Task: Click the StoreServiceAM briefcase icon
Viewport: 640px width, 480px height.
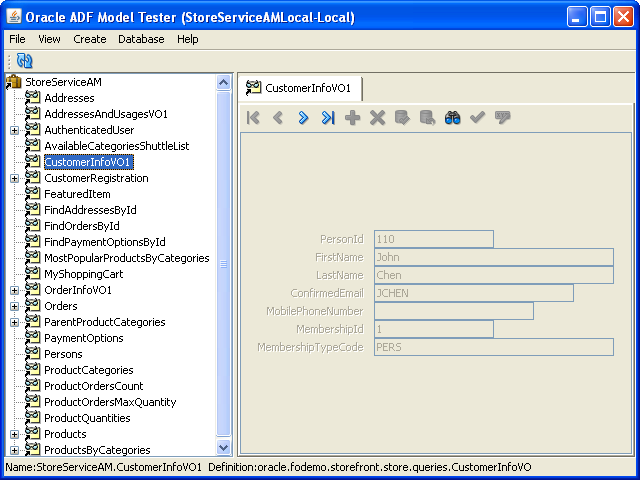Action: [13, 82]
